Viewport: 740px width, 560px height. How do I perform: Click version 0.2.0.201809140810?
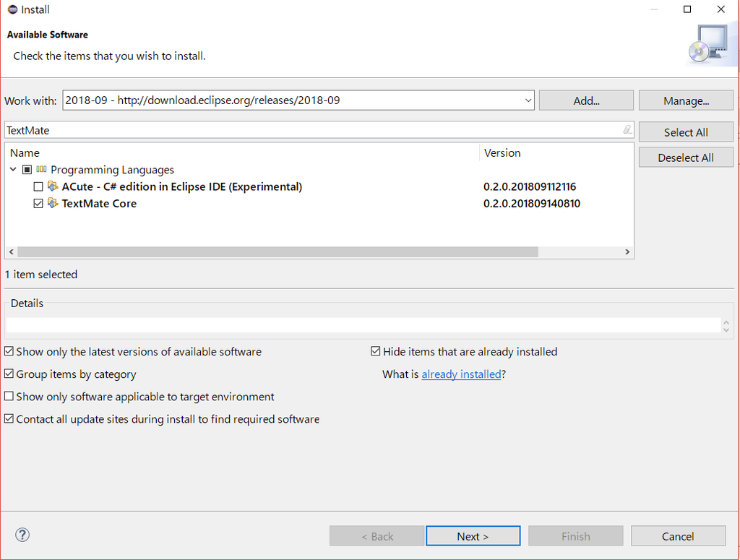coord(532,203)
